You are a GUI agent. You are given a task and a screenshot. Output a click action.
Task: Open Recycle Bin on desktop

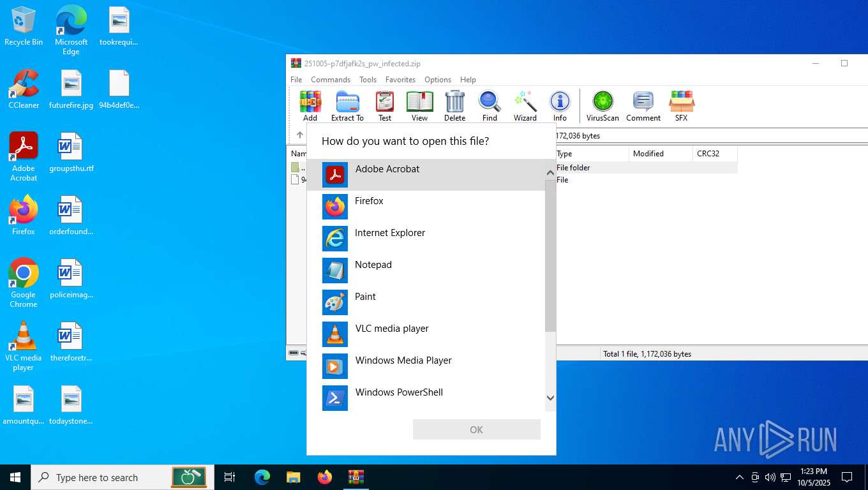pos(24,27)
